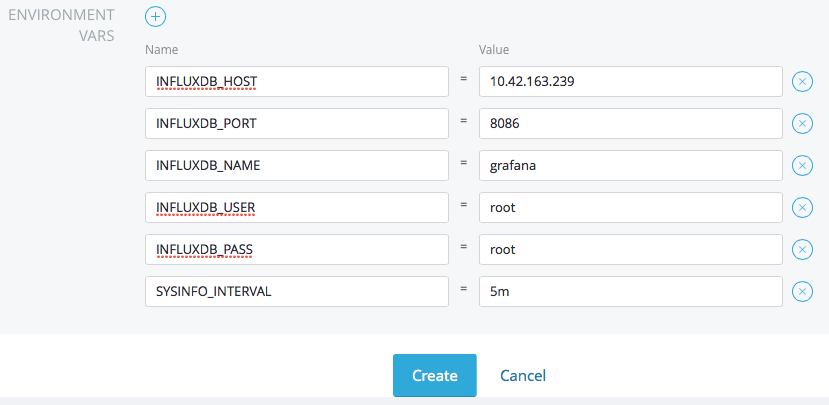
Task: Focus the INFLUXDB_PORT name field
Action: tap(296, 123)
